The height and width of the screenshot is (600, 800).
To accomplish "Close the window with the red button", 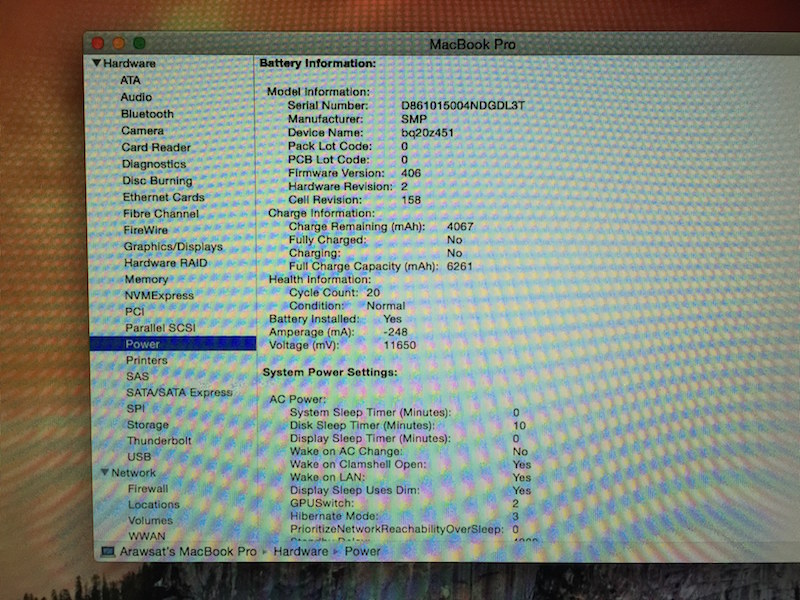I will (x=98, y=44).
